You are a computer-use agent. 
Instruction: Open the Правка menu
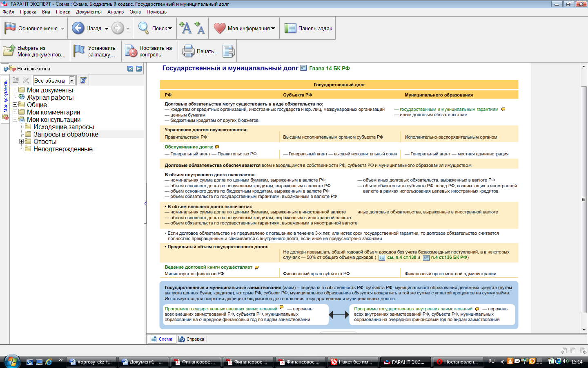click(x=28, y=12)
